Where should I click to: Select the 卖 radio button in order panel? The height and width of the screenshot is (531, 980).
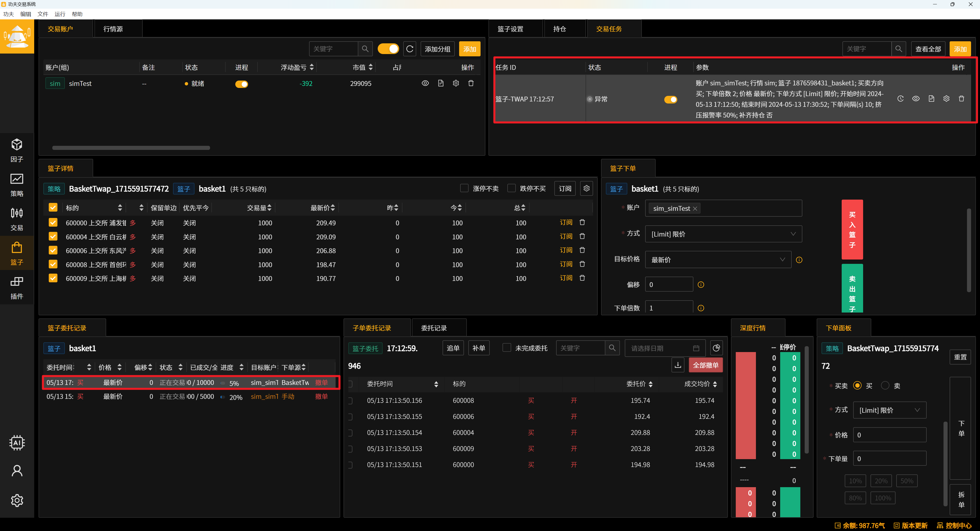pyautogui.click(x=885, y=385)
